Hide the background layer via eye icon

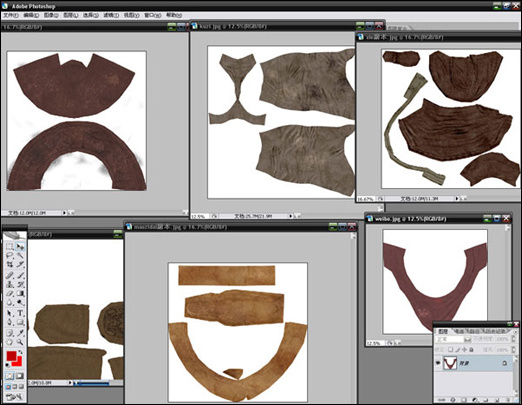(x=438, y=363)
